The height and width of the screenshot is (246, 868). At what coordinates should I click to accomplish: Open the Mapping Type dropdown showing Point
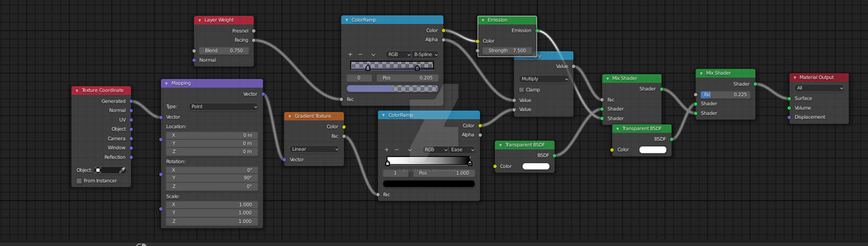click(x=224, y=107)
